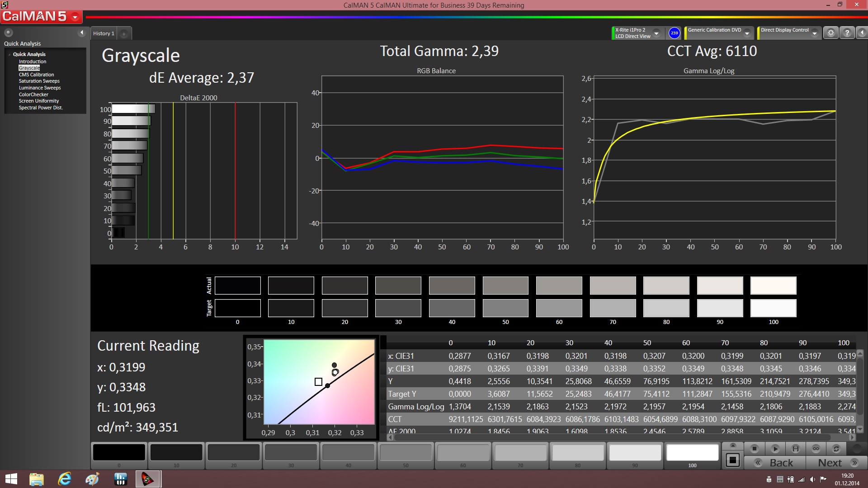
Task: Click the stop measurement button
Action: point(754,449)
